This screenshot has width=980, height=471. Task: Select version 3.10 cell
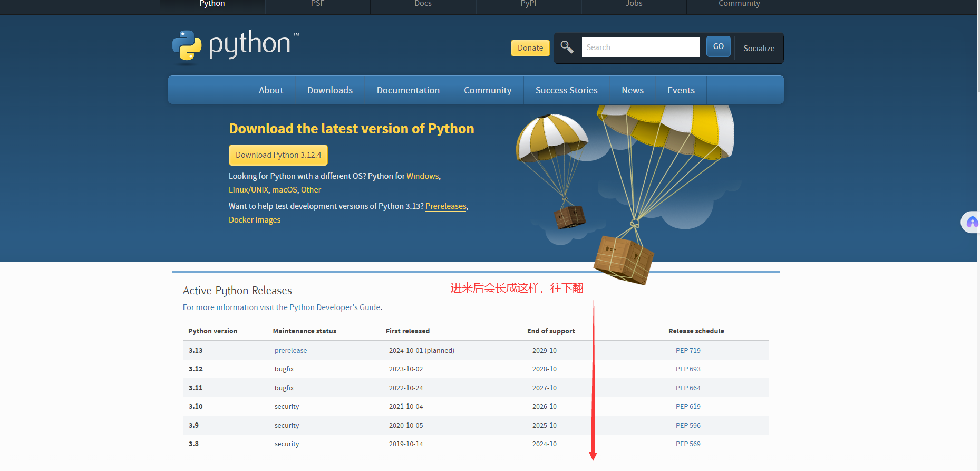(x=196, y=407)
